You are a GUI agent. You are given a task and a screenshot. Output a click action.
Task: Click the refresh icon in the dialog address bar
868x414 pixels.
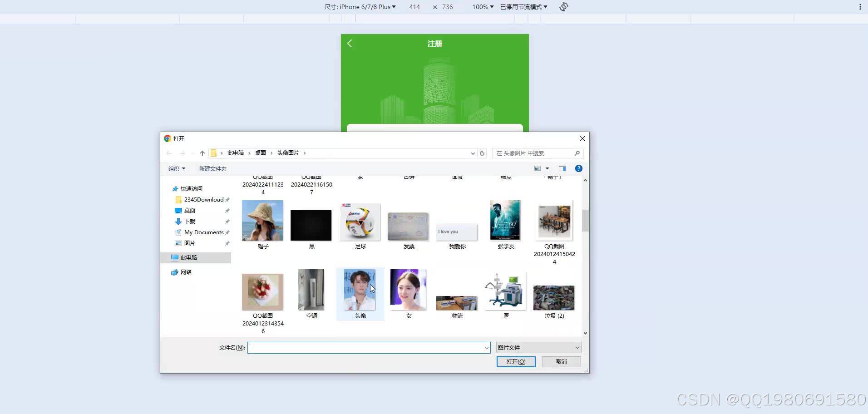click(x=482, y=153)
